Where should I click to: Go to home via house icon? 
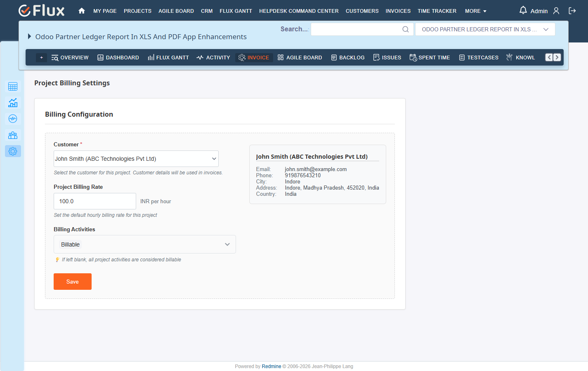82,11
